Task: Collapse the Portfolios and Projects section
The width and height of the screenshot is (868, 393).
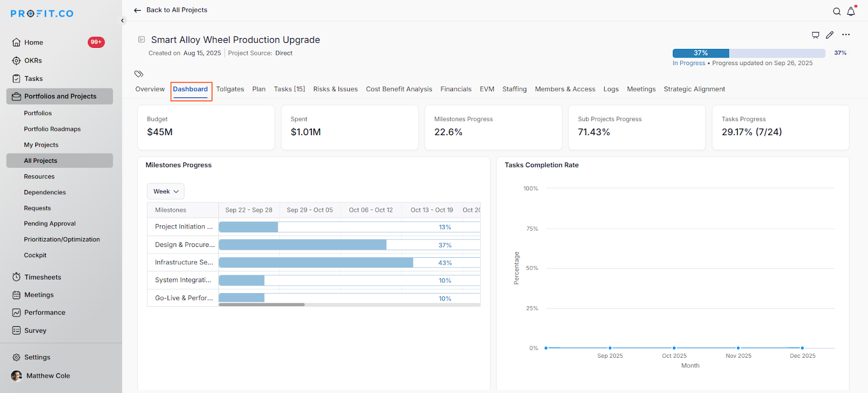Action: pos(60,97)
